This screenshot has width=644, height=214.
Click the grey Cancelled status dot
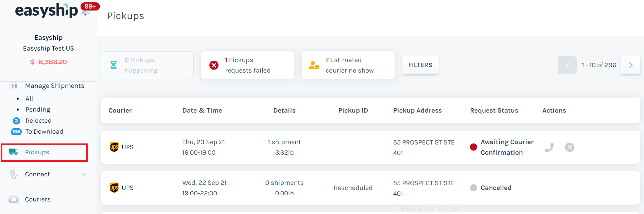tap(473, 188)
